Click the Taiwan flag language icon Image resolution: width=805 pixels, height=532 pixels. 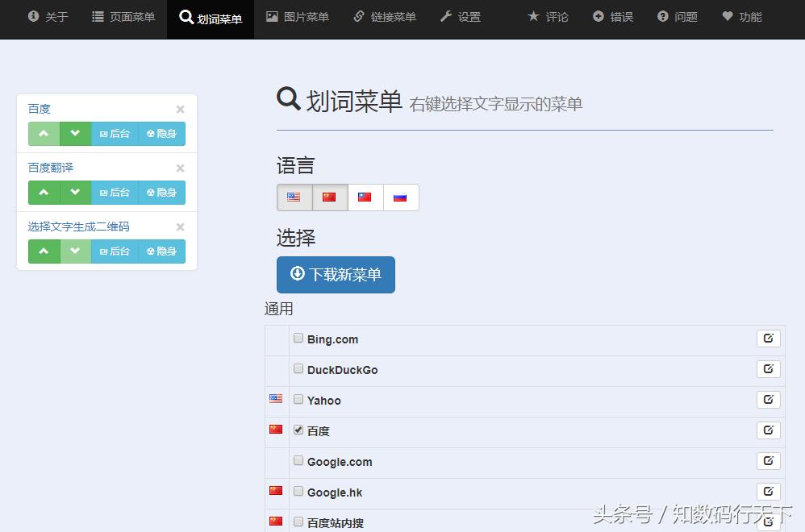click(365, 196)
